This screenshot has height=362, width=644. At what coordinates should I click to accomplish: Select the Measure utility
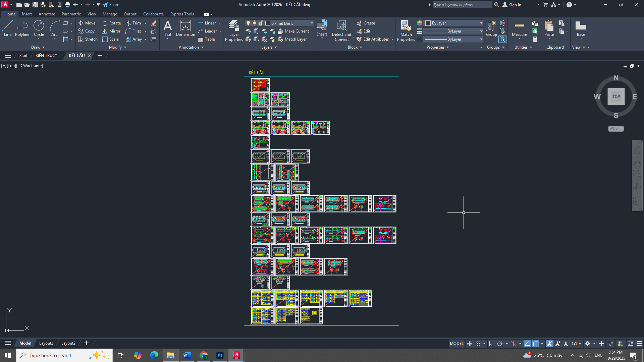pyautogui.click(x=519, y=29)
